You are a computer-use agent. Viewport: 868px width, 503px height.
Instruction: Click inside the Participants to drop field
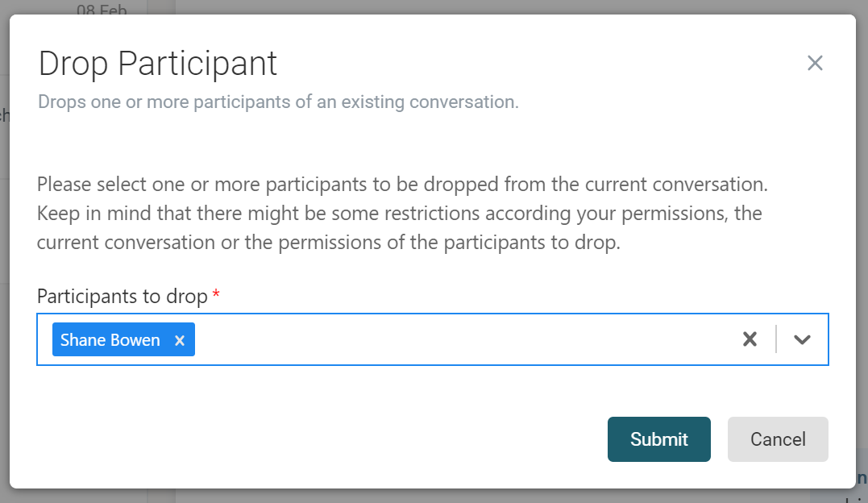[443, 339]
